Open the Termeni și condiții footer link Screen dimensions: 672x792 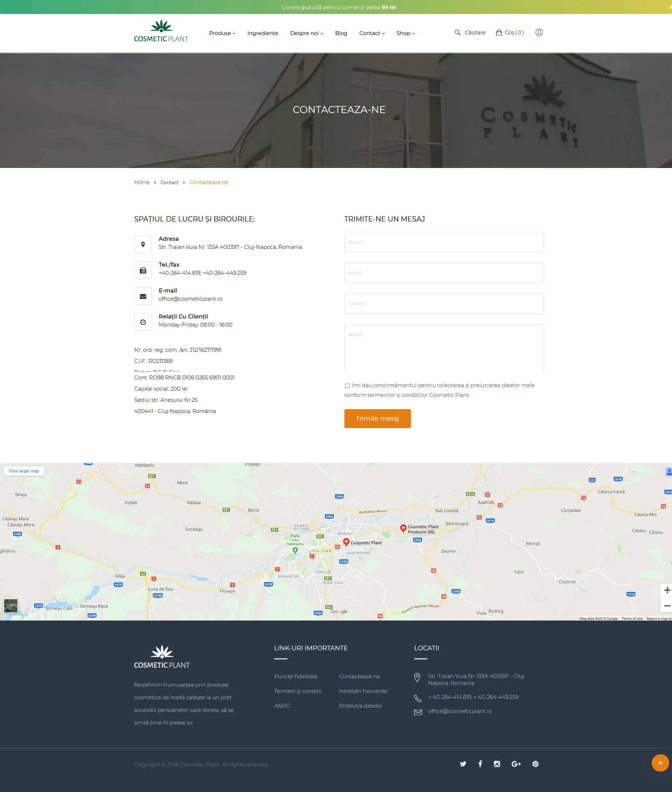[298, 691]
